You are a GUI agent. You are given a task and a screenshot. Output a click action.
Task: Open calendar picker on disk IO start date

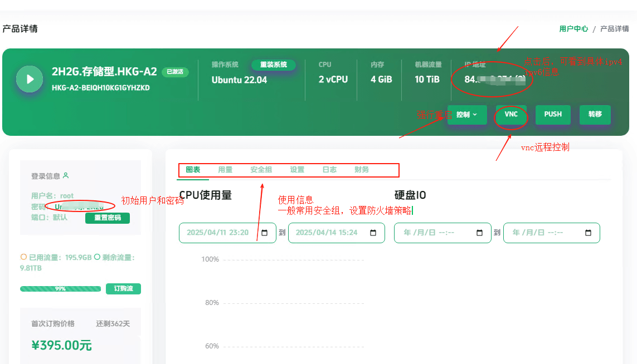[480, 233]
